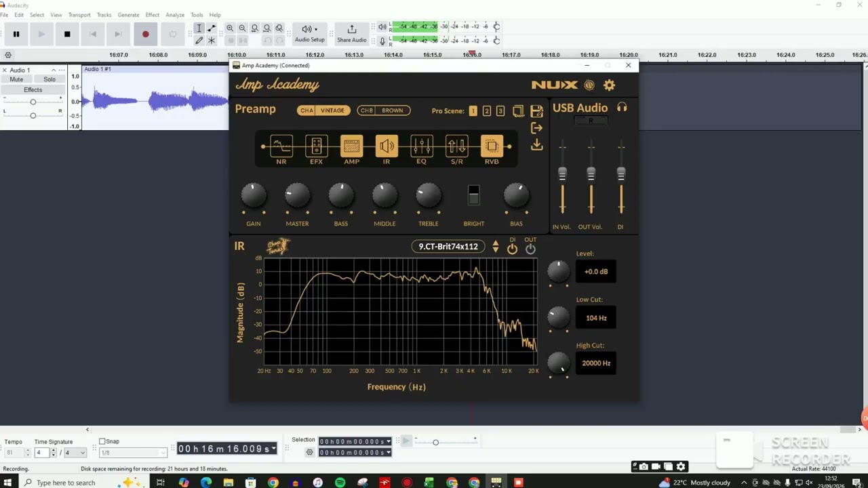Open time signature denominator dropdown

click(74, 452)
